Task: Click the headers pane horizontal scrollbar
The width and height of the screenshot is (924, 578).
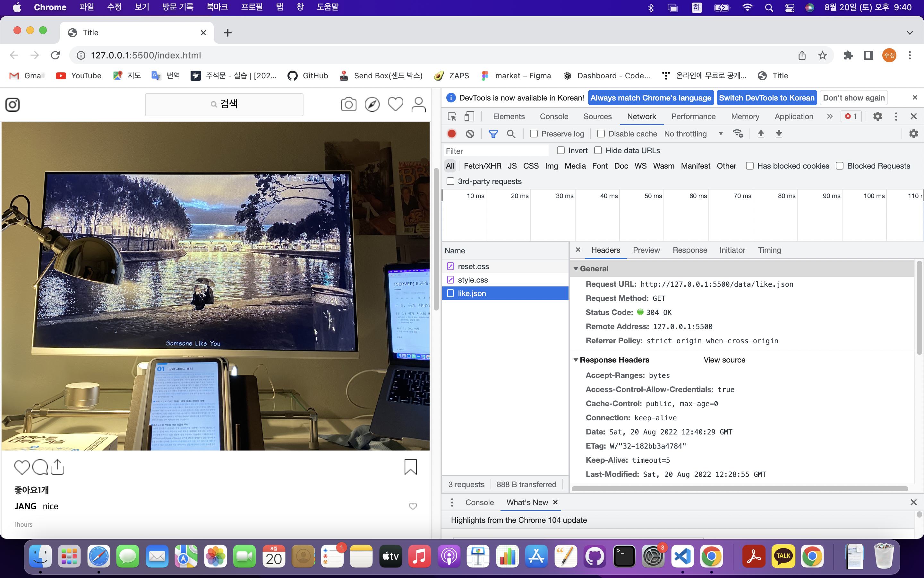Action: pos(740,488)
